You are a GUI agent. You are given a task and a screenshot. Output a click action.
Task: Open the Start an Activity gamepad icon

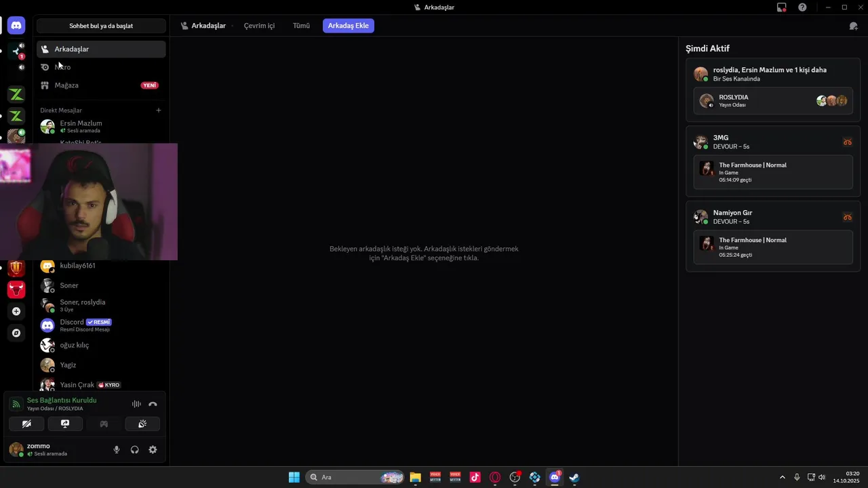click(x=104, y=424)
